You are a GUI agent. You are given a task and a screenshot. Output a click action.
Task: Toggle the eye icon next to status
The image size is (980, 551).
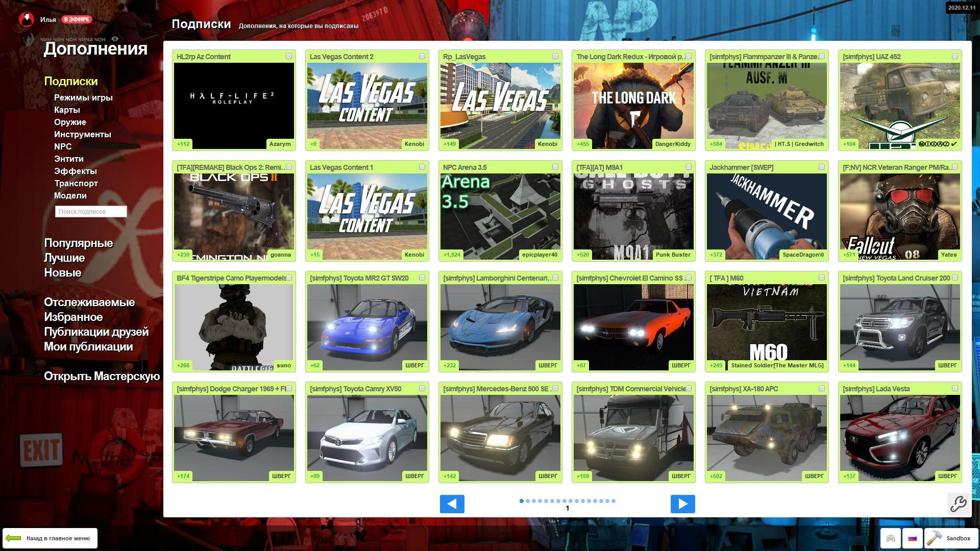click(x=115, y=39)
